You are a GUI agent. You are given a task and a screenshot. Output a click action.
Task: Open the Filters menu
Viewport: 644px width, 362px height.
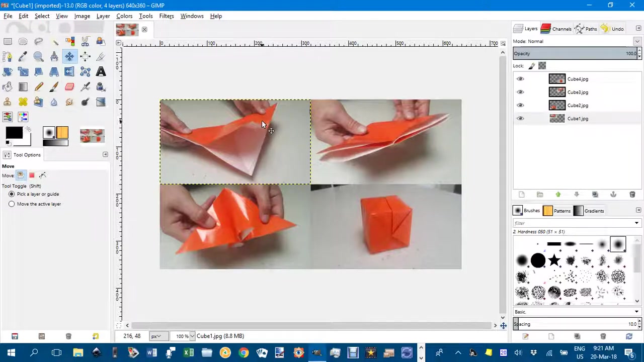click(x=167, y=16)
